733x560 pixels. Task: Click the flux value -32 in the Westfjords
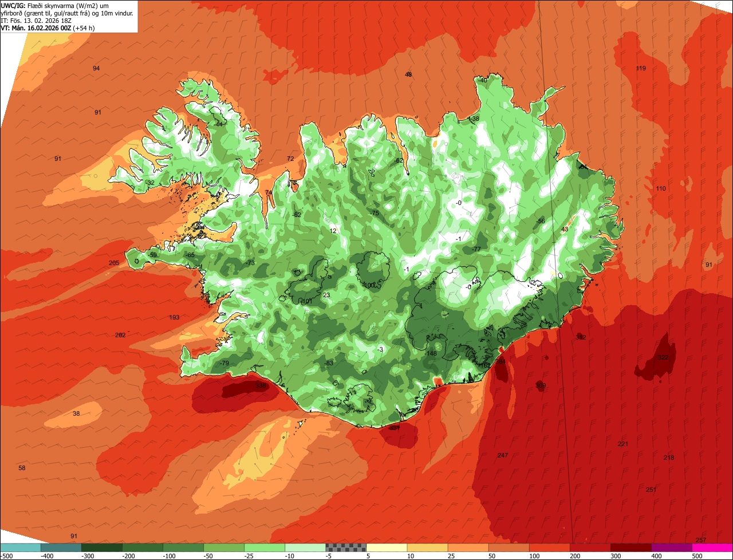(150, 183)
